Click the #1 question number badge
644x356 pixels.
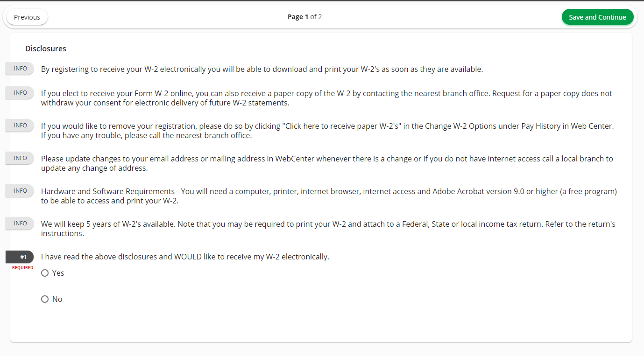[x=20, y=257]
